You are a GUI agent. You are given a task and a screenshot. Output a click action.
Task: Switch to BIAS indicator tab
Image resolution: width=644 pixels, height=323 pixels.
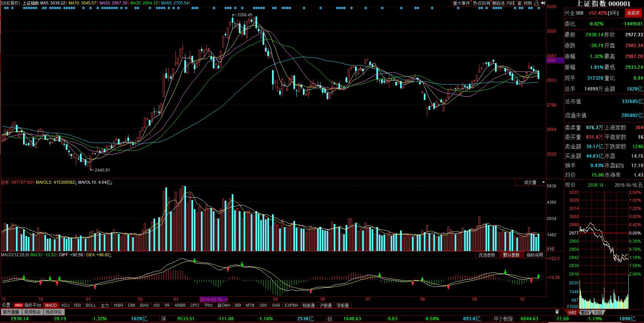(144, 305)
